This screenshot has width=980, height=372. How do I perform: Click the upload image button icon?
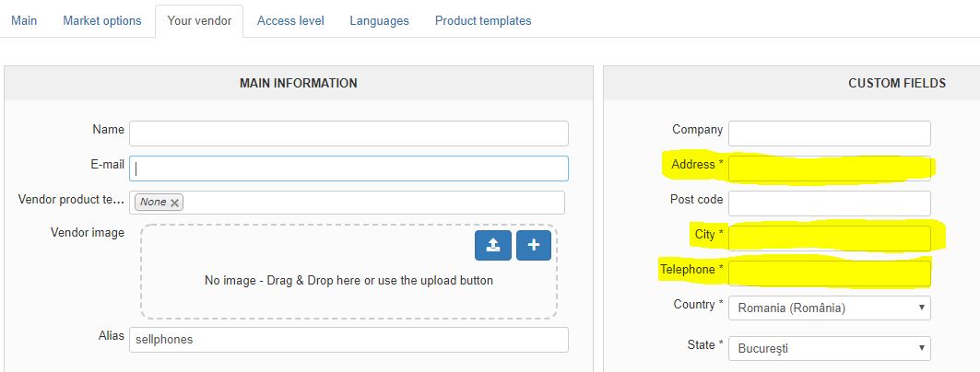[x=493, y=246]
